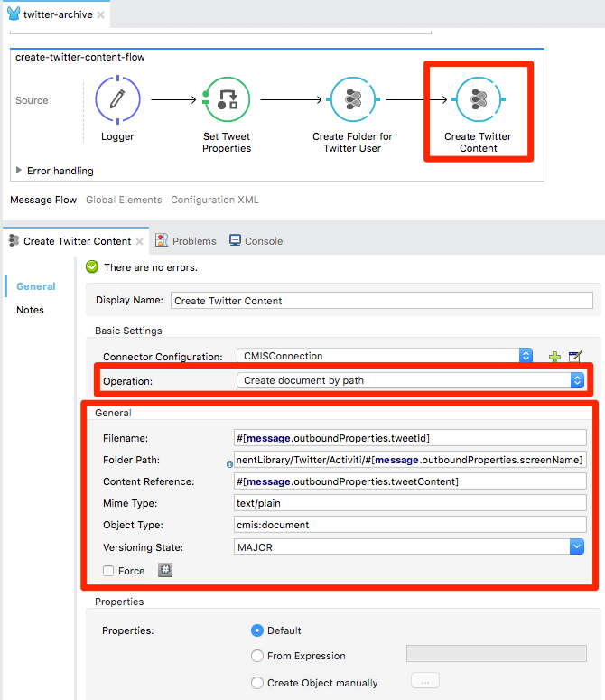The image size is (605, 700).
Task: Click the Mime Type input field
Action: [410, 503]
